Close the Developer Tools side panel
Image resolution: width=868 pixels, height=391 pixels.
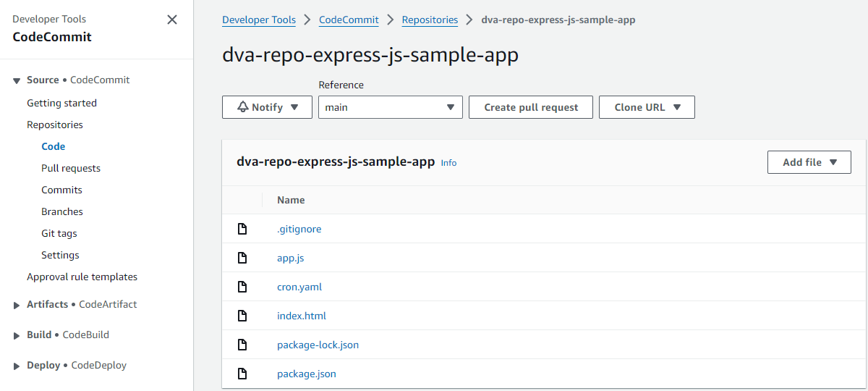click(172, 20)
